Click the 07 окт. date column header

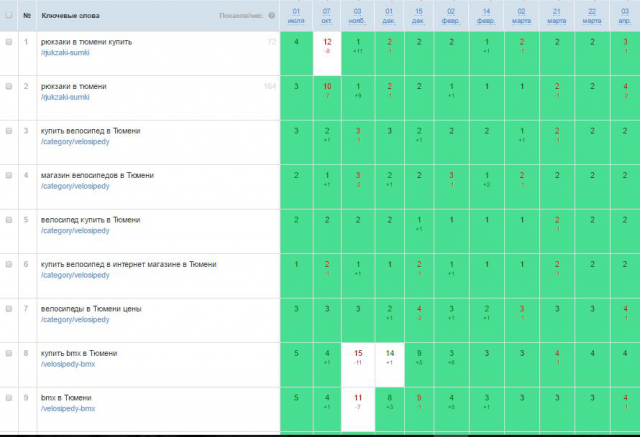327,16
